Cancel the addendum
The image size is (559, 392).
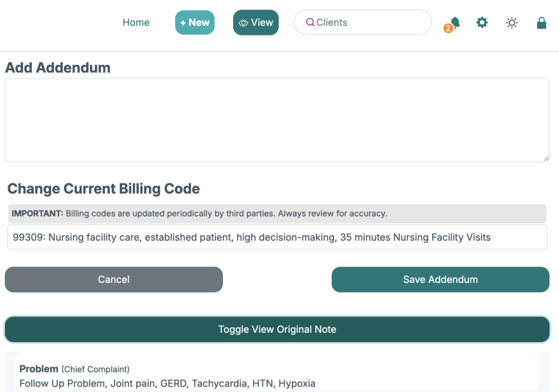[x=114, y=280]
